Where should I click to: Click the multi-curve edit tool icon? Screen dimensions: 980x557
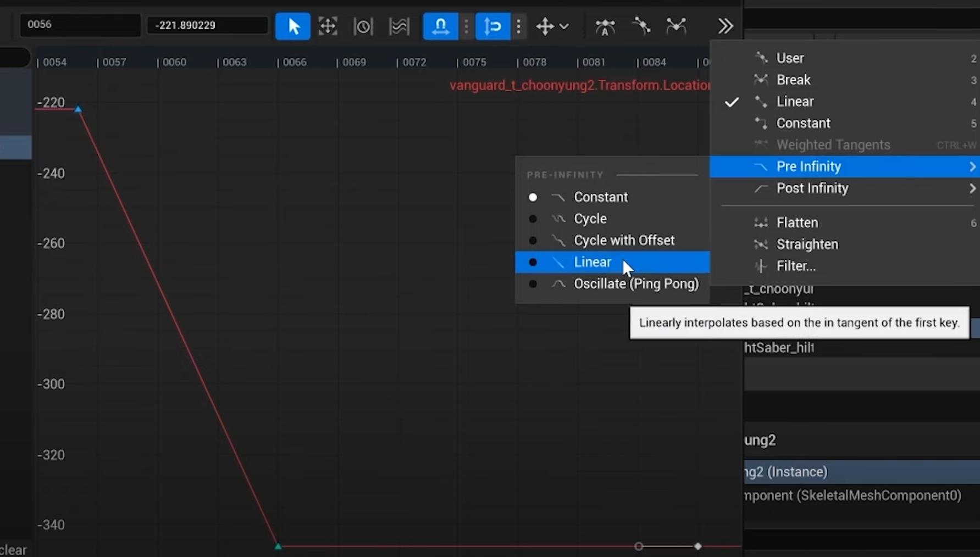click(399, 26)
